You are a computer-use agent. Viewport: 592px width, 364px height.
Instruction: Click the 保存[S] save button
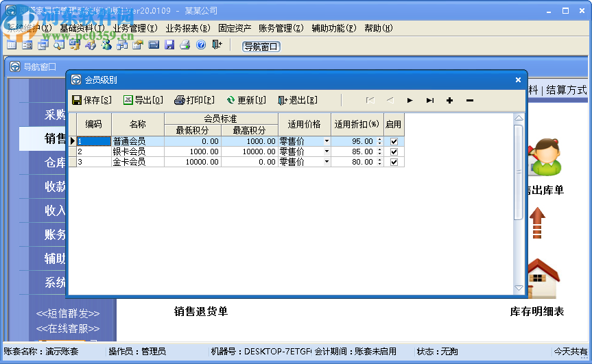(x=92, y=100)
